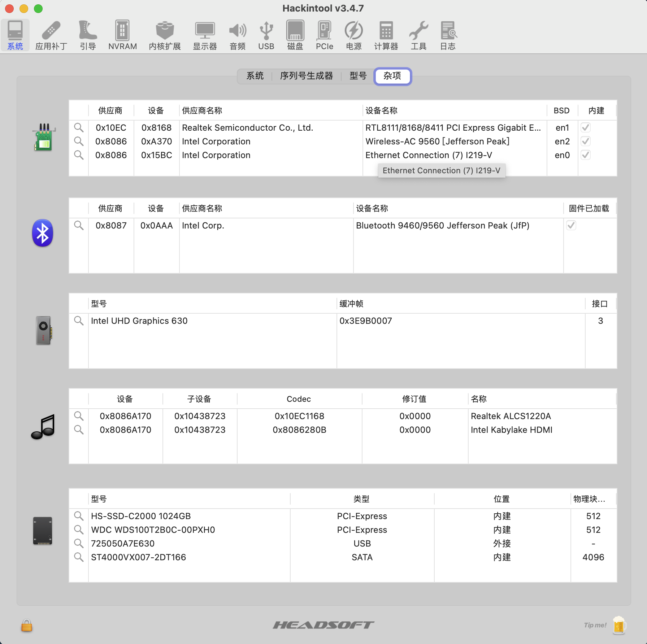The height and width of the screenshot is (644, 647).
Task: Open the USB section
Action: [x=266, y=35]
